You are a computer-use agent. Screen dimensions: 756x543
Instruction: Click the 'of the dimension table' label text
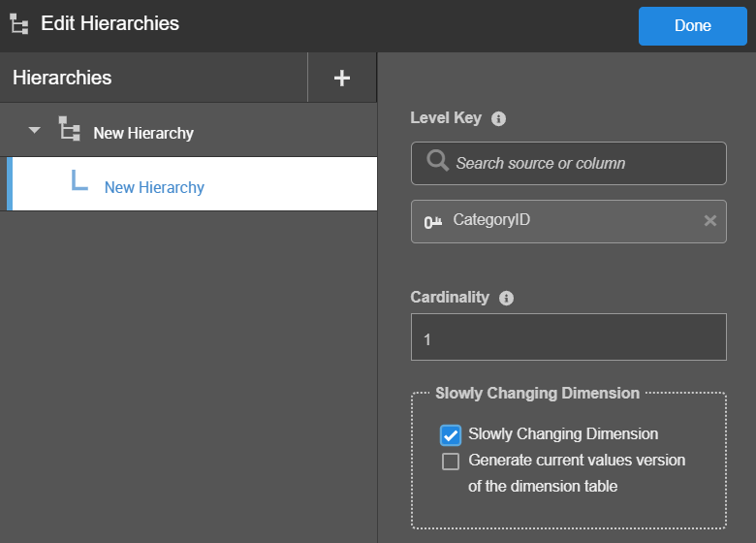542,486
